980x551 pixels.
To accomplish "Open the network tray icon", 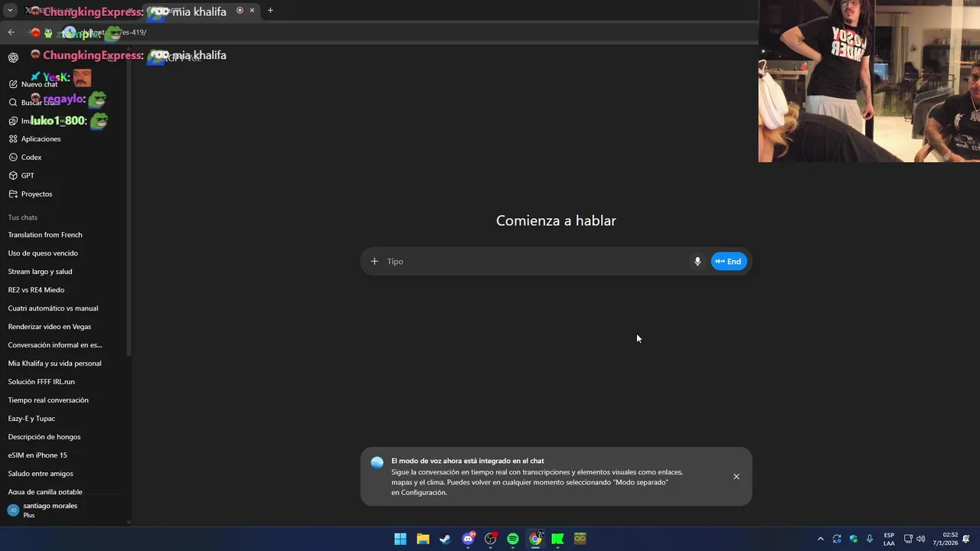I will [908, 539].
